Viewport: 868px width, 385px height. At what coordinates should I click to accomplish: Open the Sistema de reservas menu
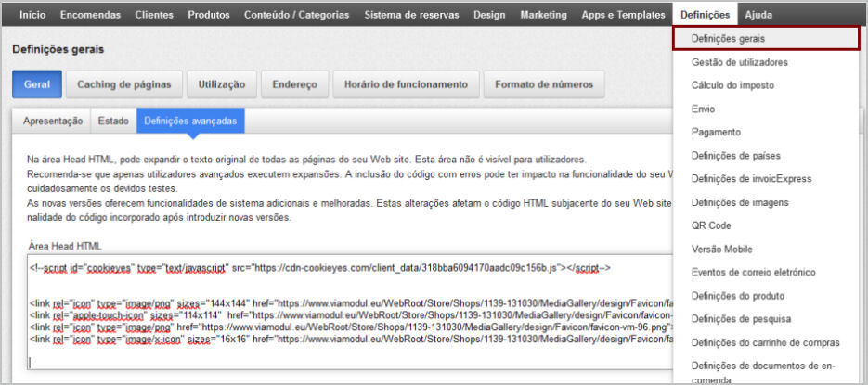tap(411, 16)
